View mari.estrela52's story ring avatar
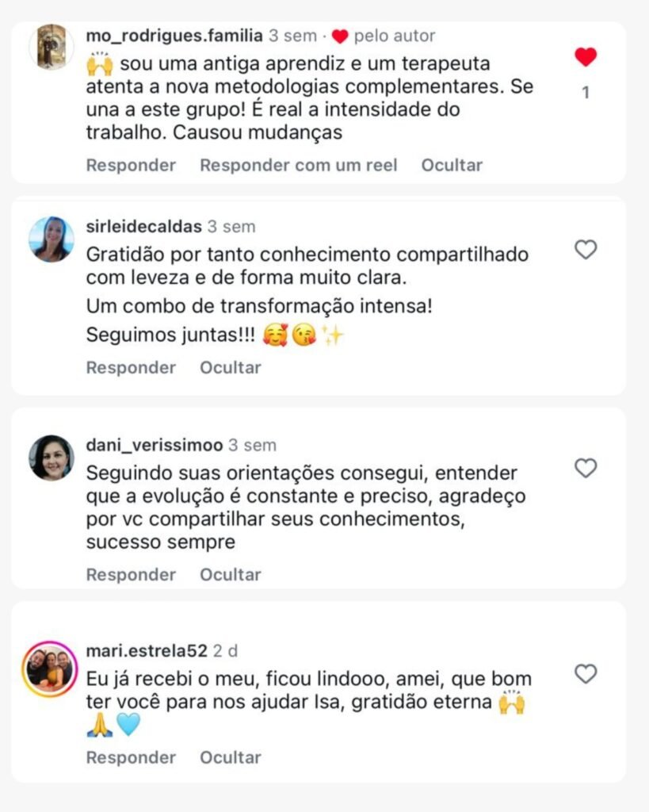 [x=50, y=668]
